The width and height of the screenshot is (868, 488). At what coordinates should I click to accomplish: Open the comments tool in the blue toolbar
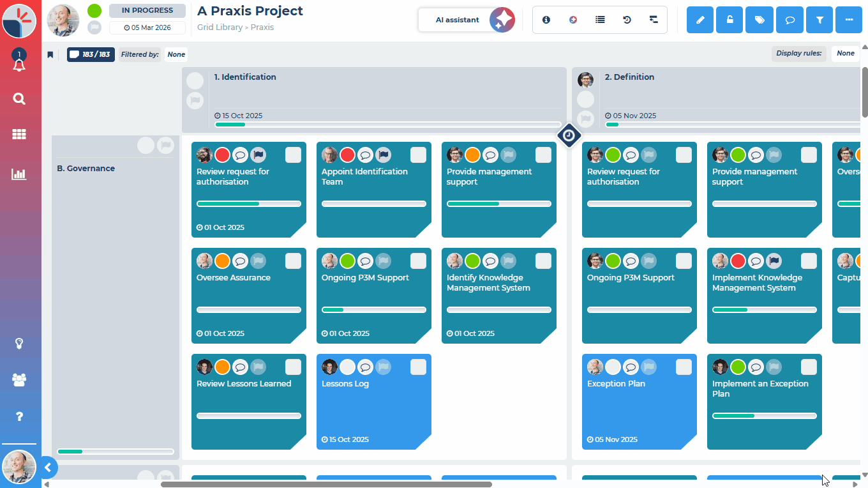789,20
